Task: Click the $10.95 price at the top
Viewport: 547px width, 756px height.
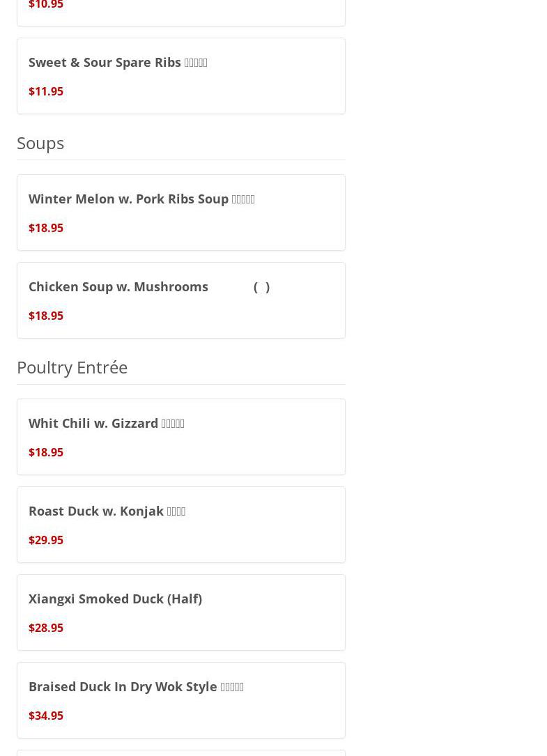Action: (46, 6)
